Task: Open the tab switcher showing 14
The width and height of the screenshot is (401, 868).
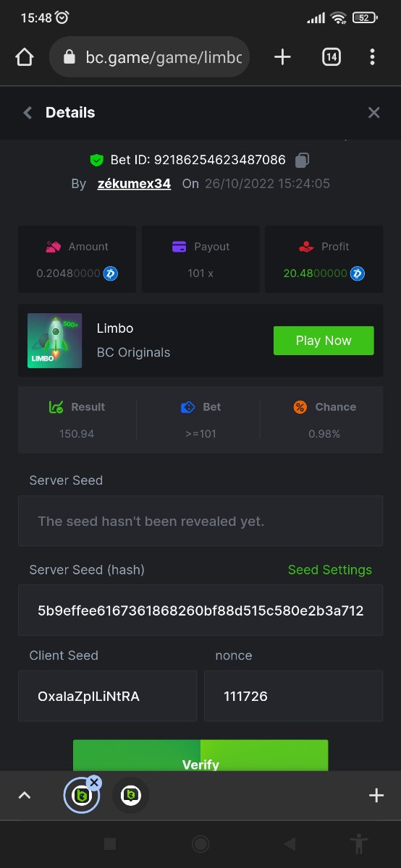Action: coord(331,57)
